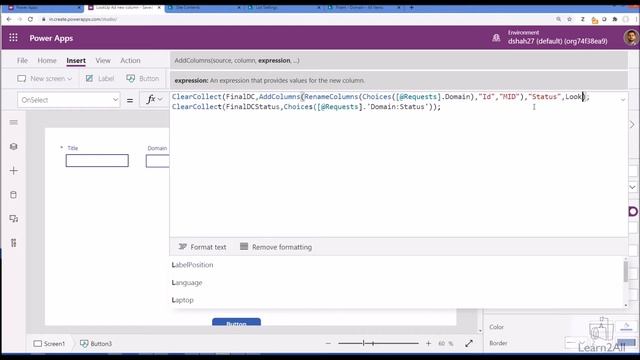Go back in the browser
This screenshot has width=640, height=360.
(x=9, y=19)
